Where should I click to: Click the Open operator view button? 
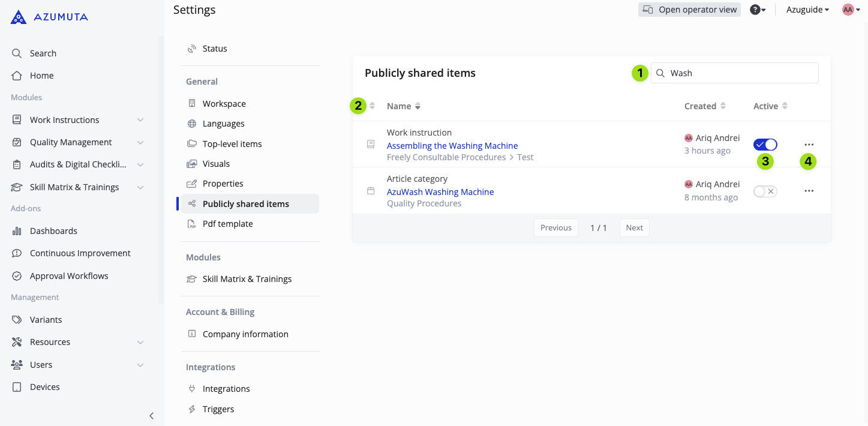tap(689, 10)
